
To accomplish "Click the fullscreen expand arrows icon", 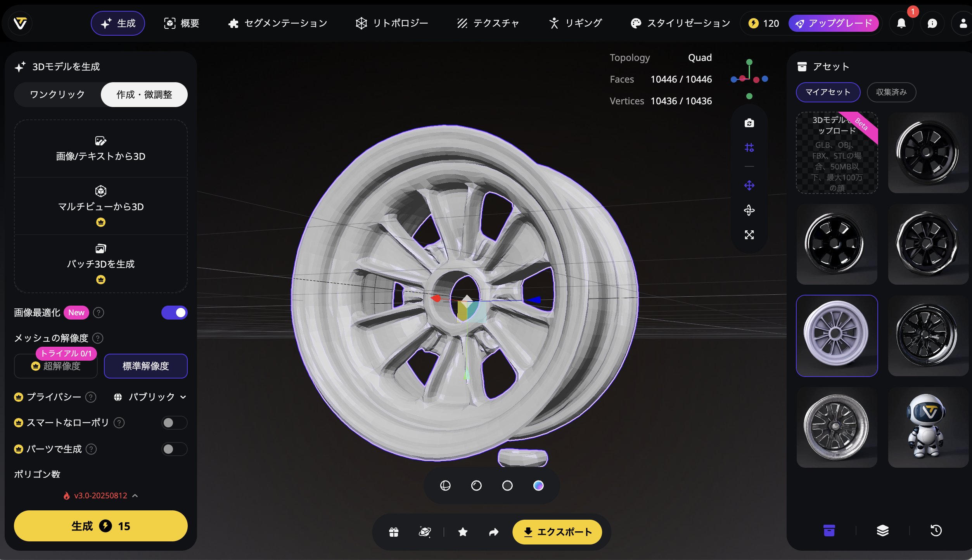I will (x=749, y=235).
